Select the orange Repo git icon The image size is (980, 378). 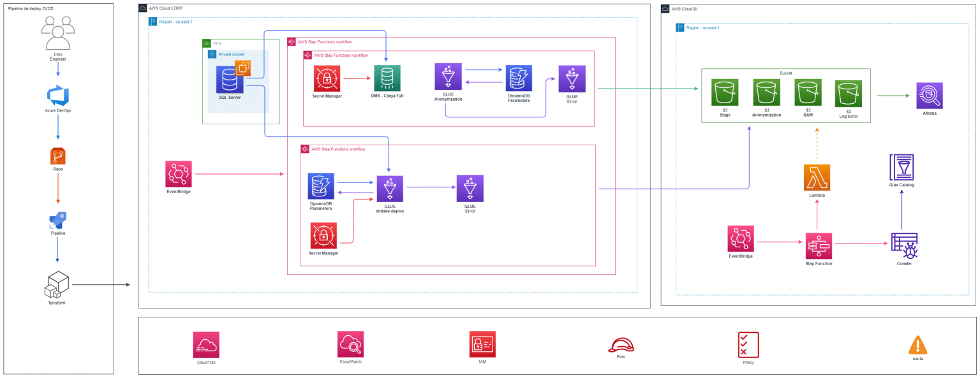57,155
